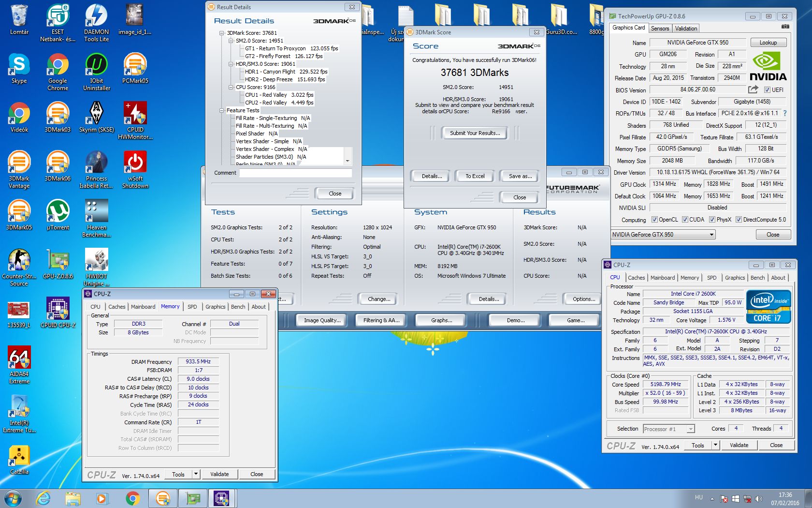The image size is (812, 508).
Task: Open Internet Explorer from taskbar
Action: pos(43,498)
